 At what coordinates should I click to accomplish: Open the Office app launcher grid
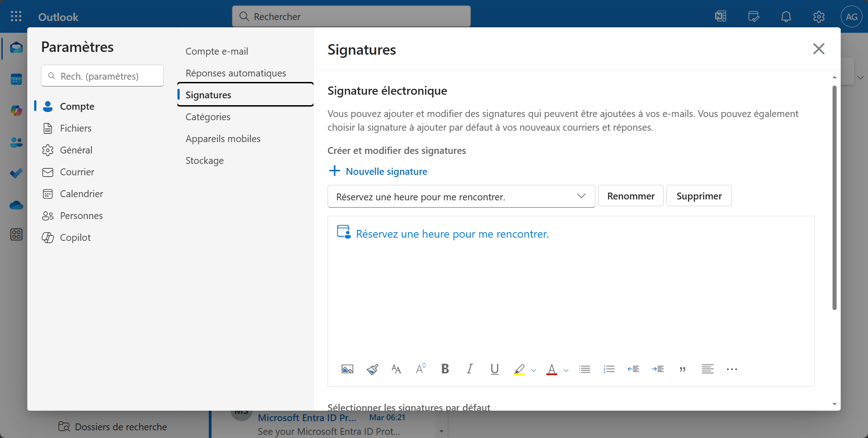click(x=16, y=17)
